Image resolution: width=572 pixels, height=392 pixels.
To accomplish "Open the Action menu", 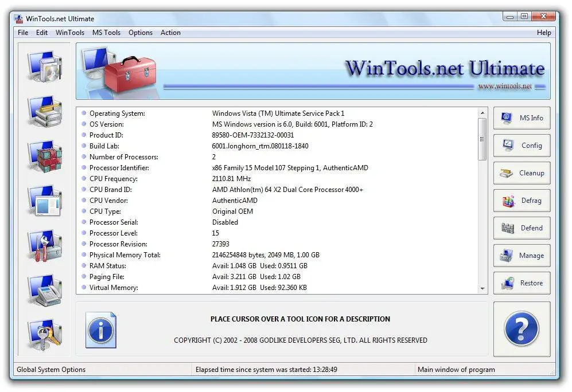I will tap(170, 33).
